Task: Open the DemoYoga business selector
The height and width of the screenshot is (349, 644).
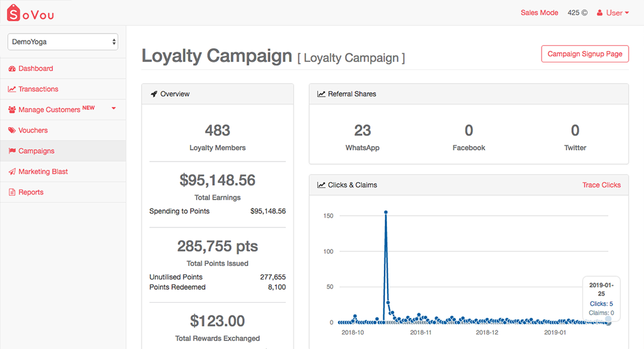Action: [x=63, y=42]
